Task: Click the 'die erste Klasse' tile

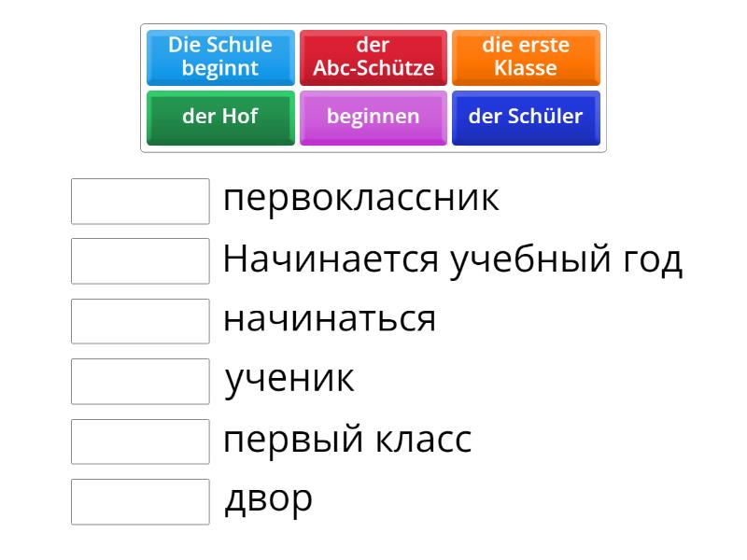Action: [526, 56]
